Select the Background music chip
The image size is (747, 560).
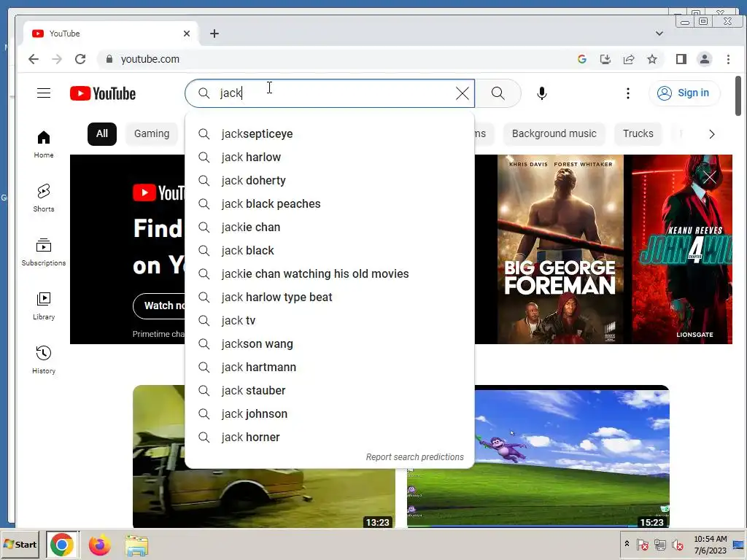[x=554, y=134]
